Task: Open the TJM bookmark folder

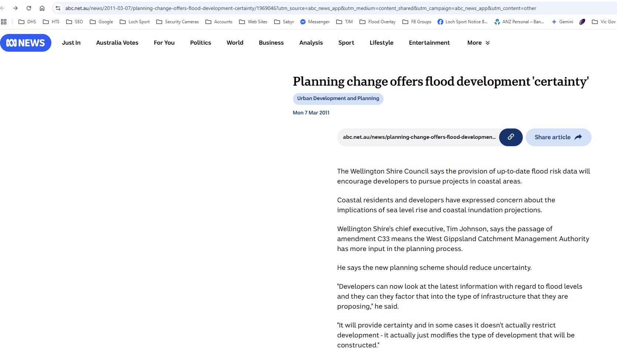Action: click(344, 22)
